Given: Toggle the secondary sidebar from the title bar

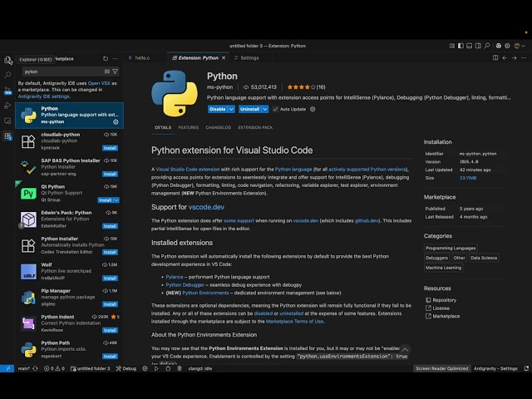Looking at the screenshot, I should pyautogui.click(x=478, y=46).
